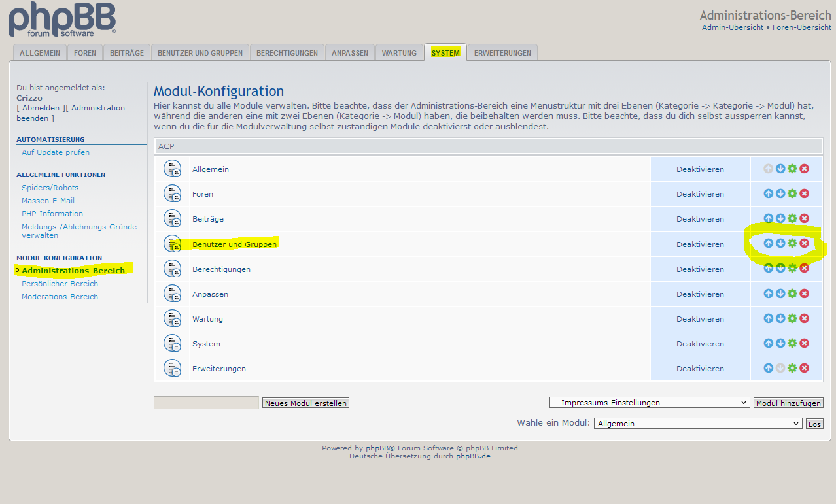Click the 'Modul hinzufügen' button

(788, 403)
